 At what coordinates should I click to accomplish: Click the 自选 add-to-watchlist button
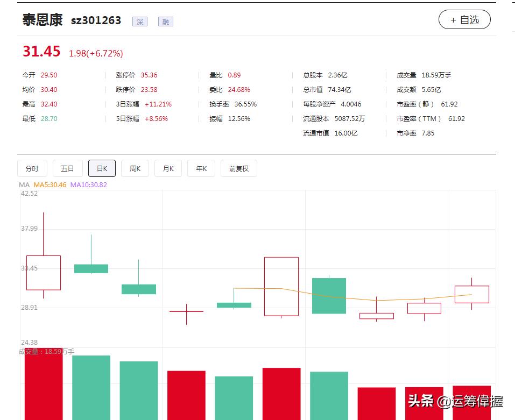point(464,19)
